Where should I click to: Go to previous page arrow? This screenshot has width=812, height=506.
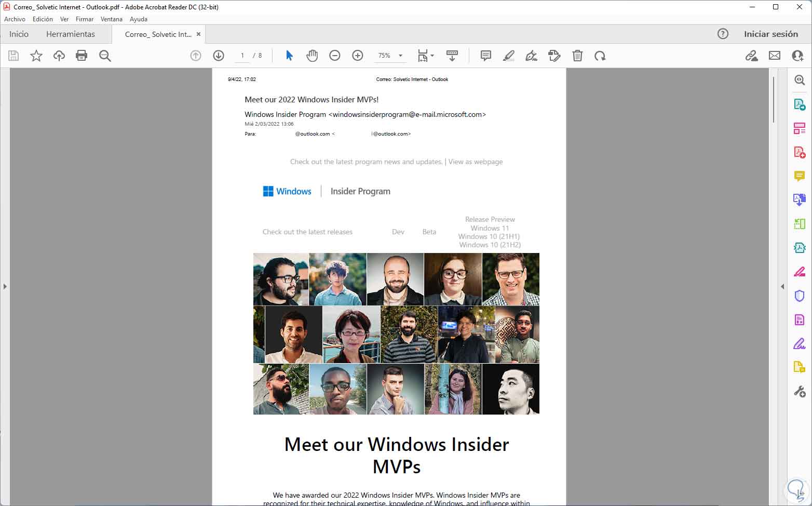196,56
